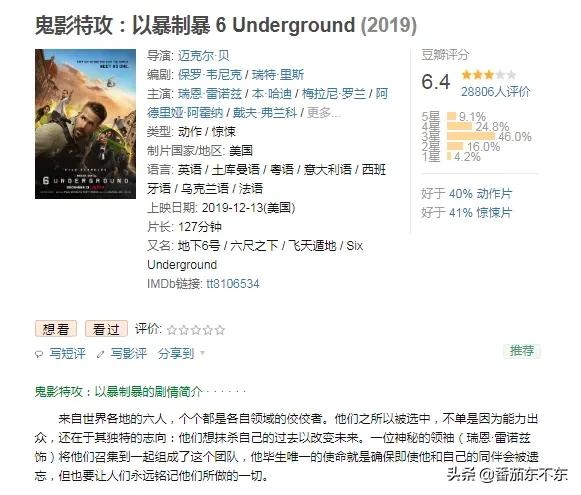Mark the movie as 想看
The height and width of the screenshot is (495, 581).
[56, 329]
